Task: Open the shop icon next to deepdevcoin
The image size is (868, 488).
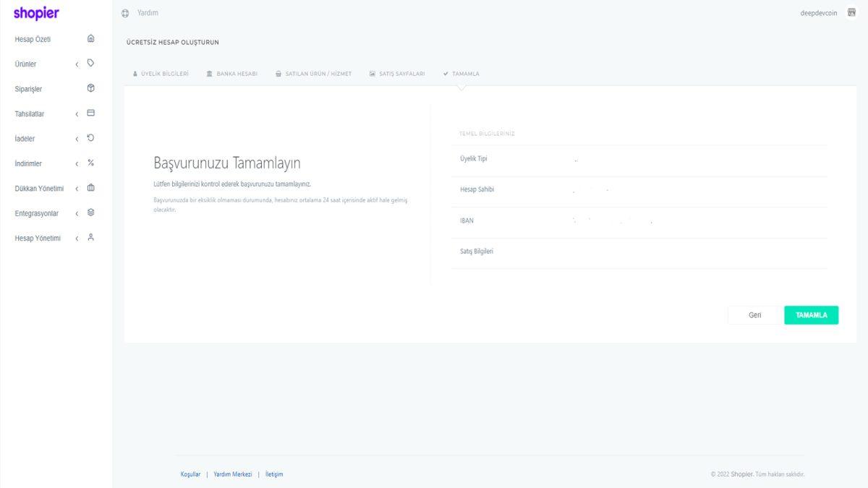Action: point(851,13)
